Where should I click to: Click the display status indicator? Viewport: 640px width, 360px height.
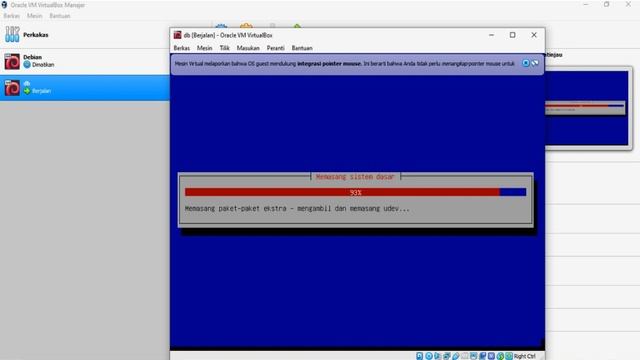pyautogui.click(x=473, y=356)
